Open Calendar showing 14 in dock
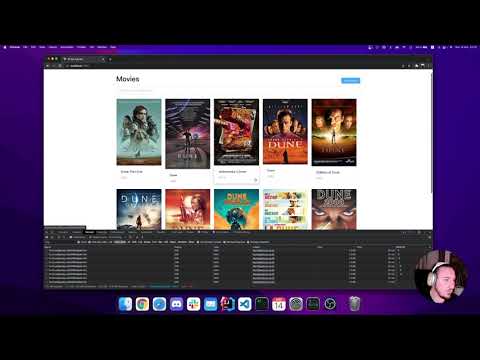 tap(279, 304)
